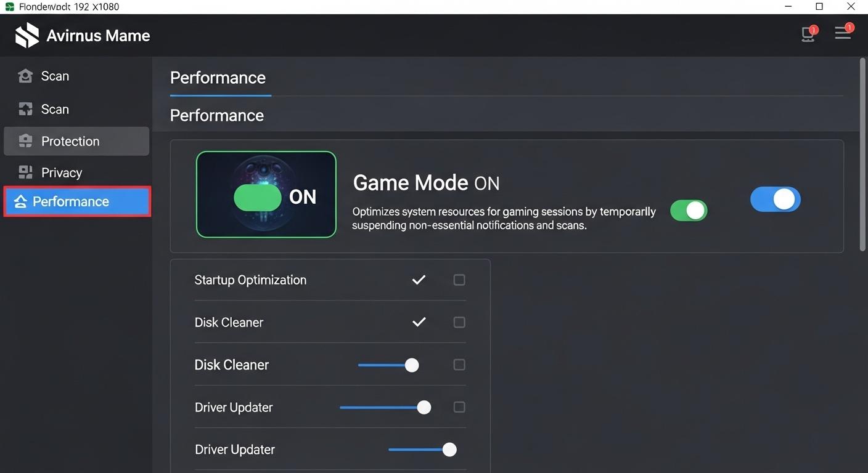
Task: Toggle the blue Game Mode switch
Action: tap(775, 200)
